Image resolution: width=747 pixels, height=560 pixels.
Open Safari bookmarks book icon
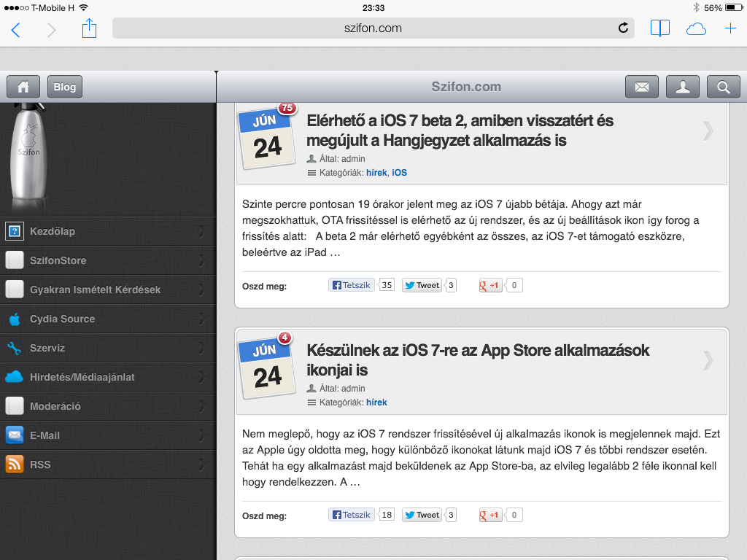(x=660, y=28)
